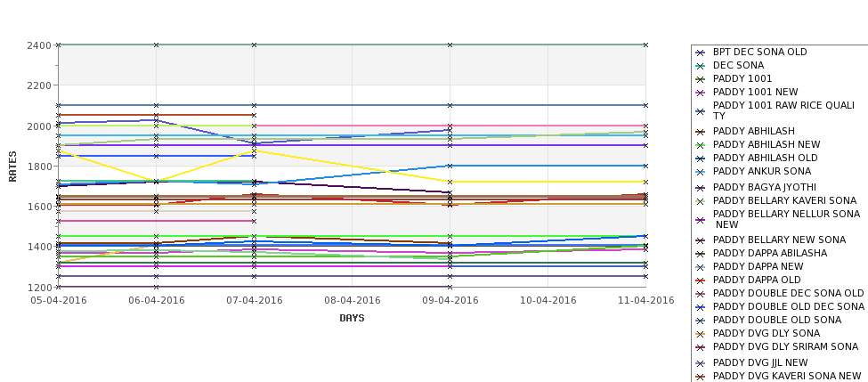Click the PADDY ABHILASH NEW legend marker

coord(701,145)
